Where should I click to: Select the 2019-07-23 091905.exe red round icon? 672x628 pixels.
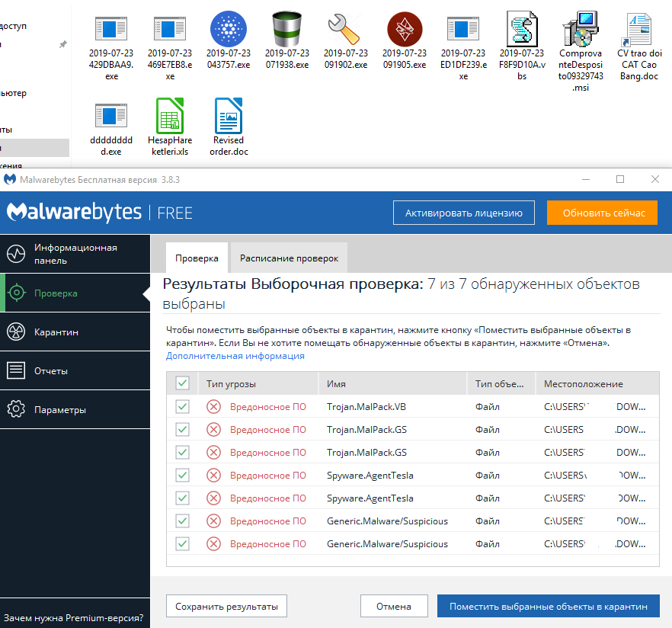click(x=405, y=29)
